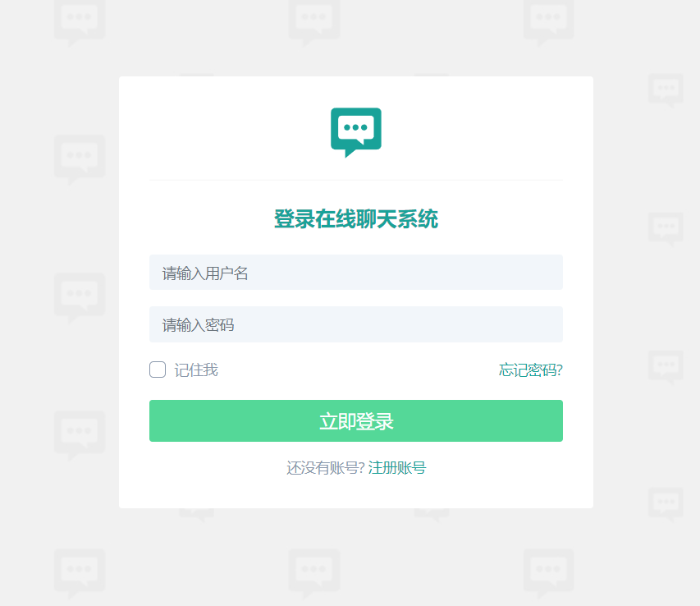Click faded chat watermark above card's right side

click(549, 22)
